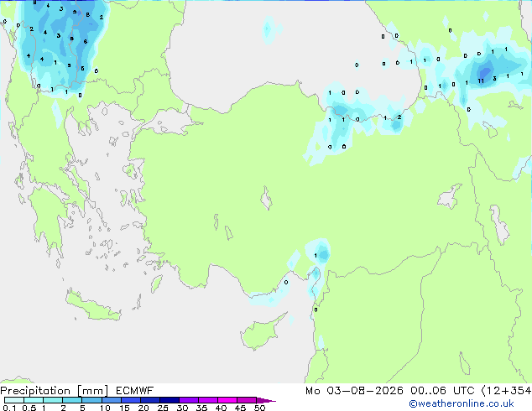Click the weatheronline.co.uk copyright link
Screen dimensions: 532x411
(x=462, y=403)
